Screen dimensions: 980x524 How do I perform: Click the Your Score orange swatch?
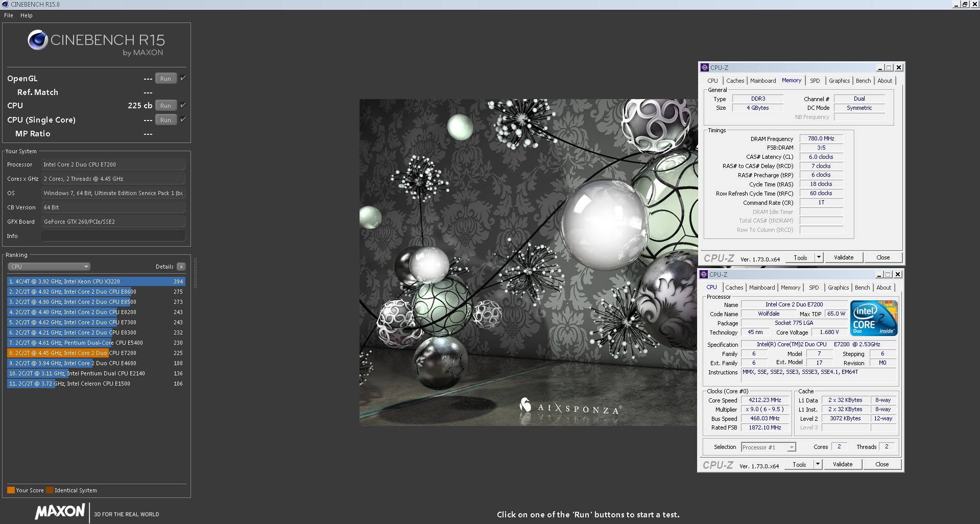11,490
